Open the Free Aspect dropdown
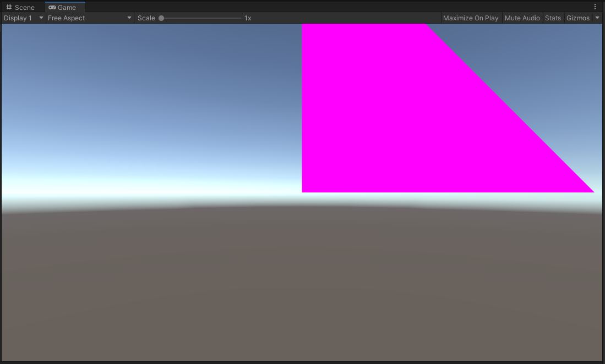The width and height of the screenshot is (605, 364). point(88,18)
